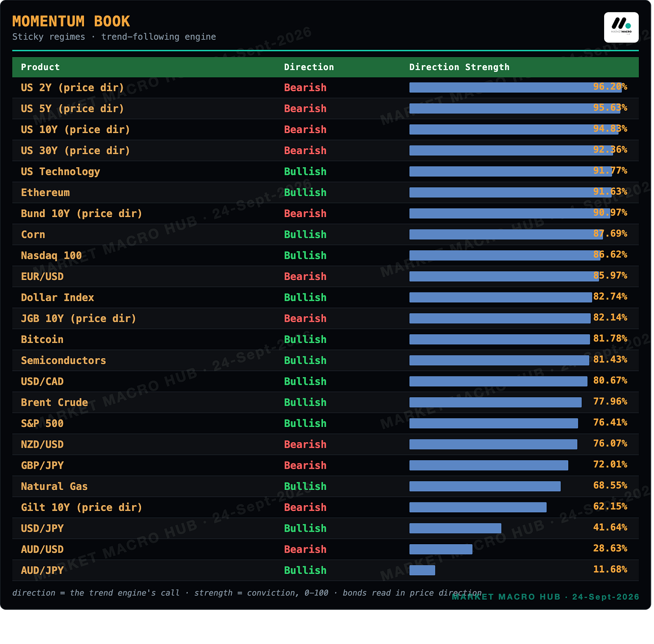Click the "MOMENTUM BOOK" title
Viewport: 654px width, 644px height.
(x=71, y=21)
